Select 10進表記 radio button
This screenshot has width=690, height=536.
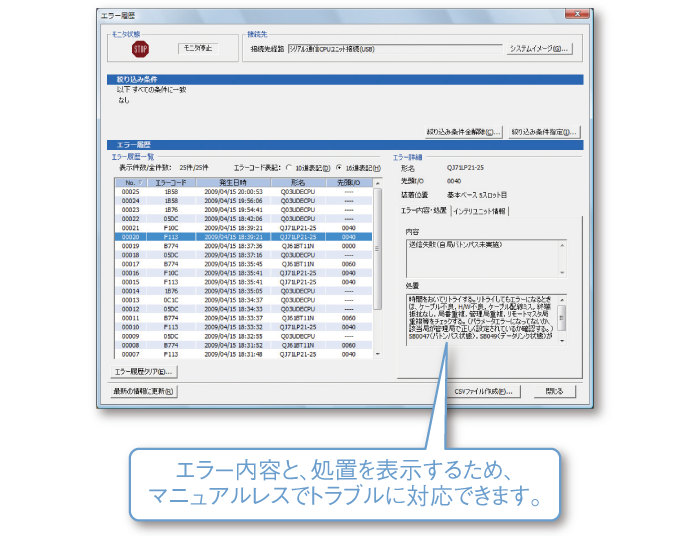click(289, 168)
